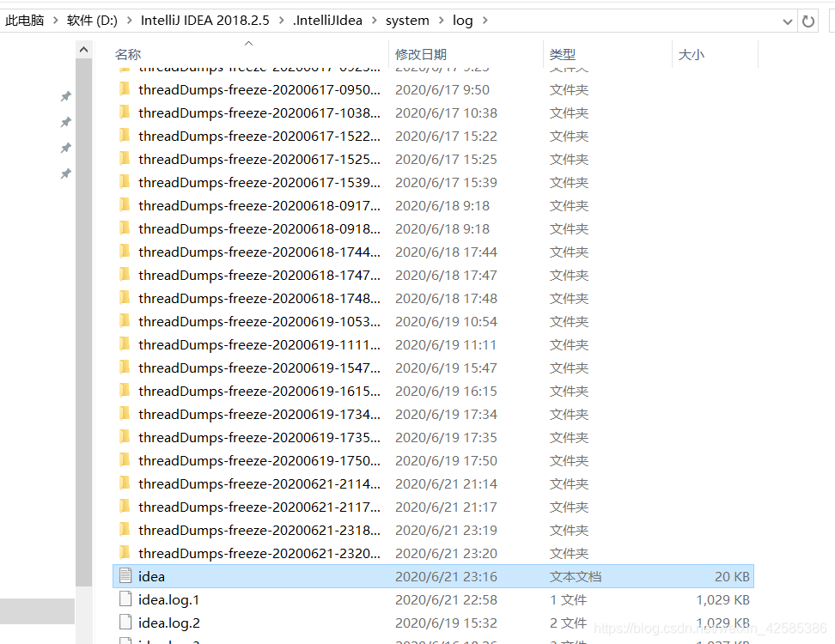The image size is (835, 644).
Task: Select folder name threadDumps-freeze-20200621-2117...
Action: click(259, 507)
